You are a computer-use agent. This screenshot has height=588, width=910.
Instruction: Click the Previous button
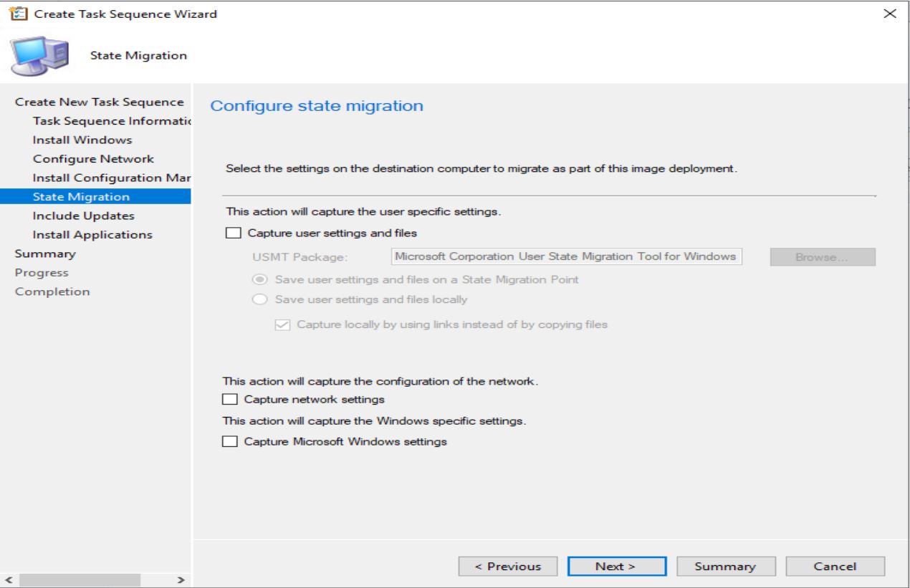[x=509, y=566]
